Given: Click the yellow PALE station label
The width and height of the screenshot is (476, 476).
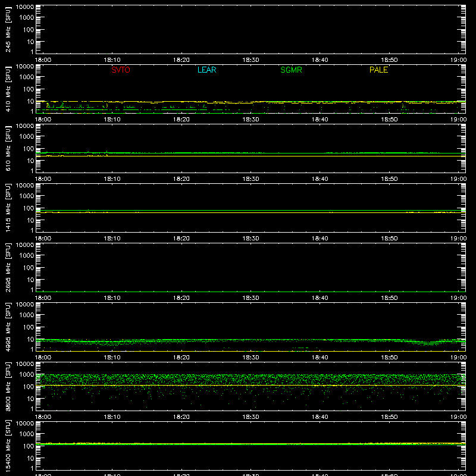Looking at the screenshot, I should [x=378, y=70].
